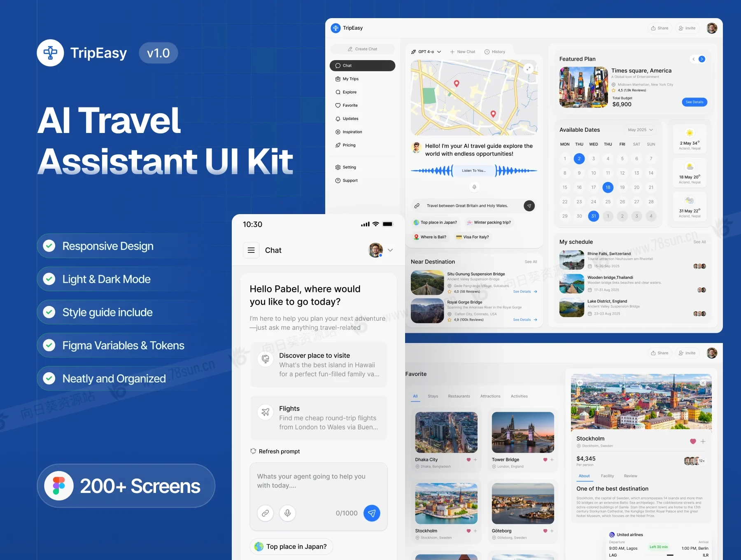Expand the profile chevron in mobile header
This screenshot has height=560, width=741.
click(390, 250)
